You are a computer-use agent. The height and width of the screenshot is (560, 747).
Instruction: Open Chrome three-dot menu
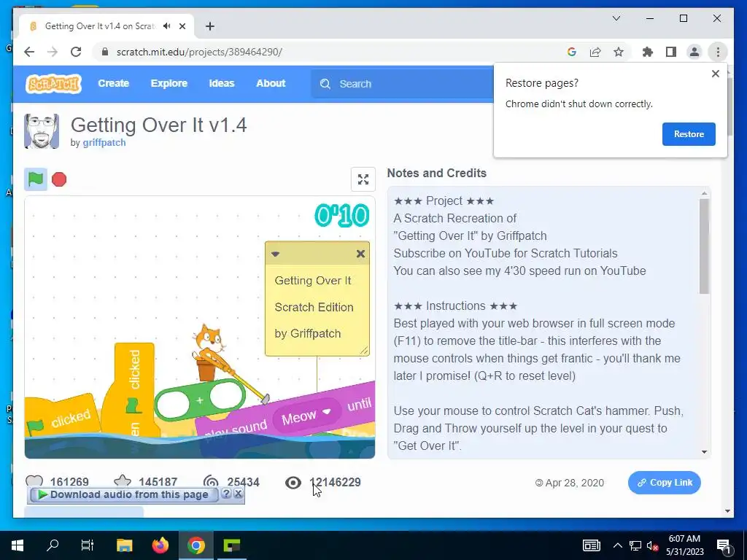(718, 52)
